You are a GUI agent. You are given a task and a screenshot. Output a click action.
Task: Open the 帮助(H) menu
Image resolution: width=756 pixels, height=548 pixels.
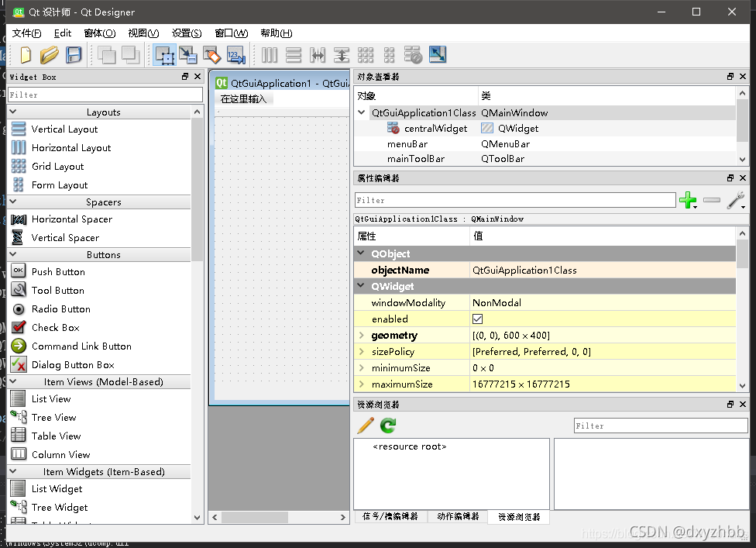277,33
